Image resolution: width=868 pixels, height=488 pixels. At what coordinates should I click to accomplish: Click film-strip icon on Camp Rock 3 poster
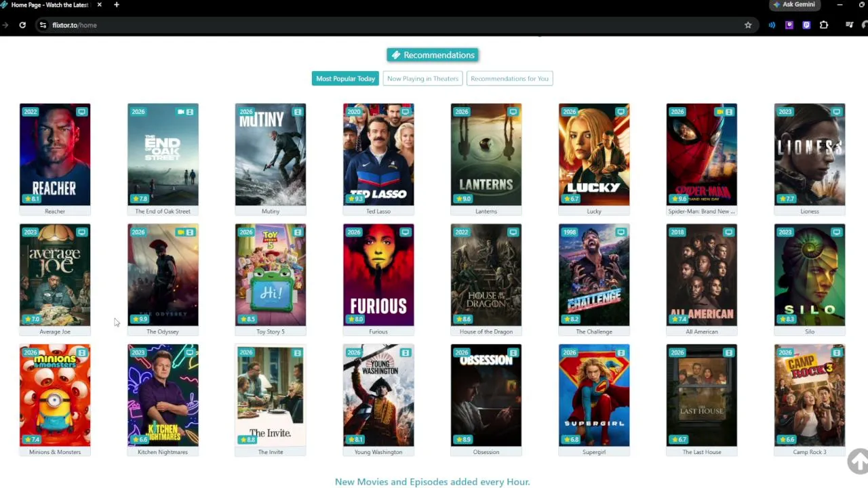(836, 352)
